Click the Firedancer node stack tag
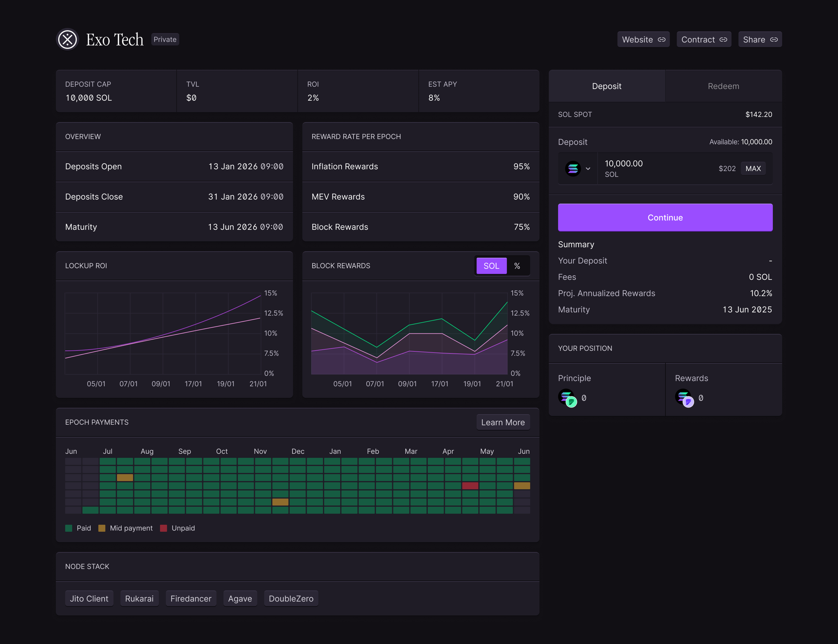Screen dimensions: 838x644 click(x=191, y=599)
